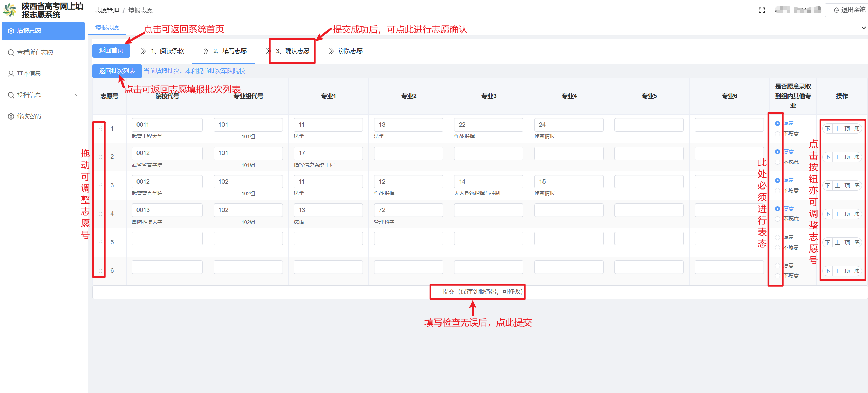Click 退出系统 to log out

846,10
